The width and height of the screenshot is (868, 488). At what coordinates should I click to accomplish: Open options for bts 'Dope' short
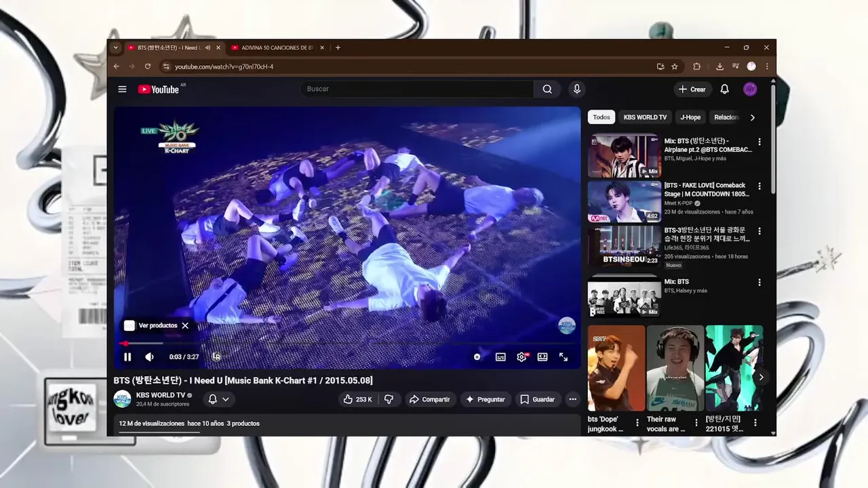(x=637, y=424)
